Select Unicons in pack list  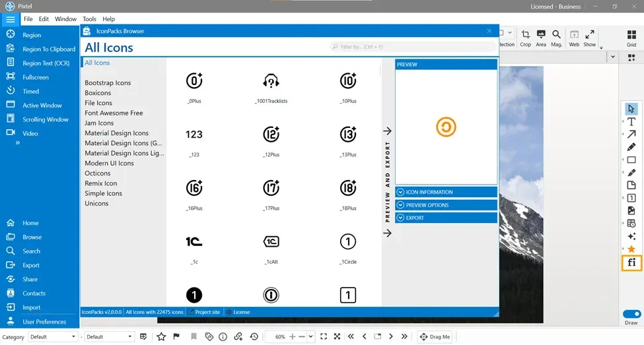tap(96, 203)
